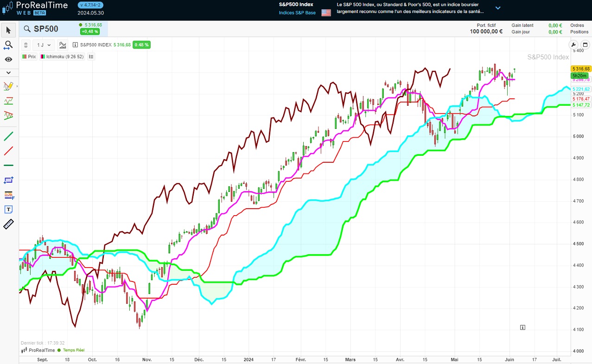Screen dimensions: 592x364
Task: Select the green horizontal line tool
Action: [x=8, y=165]
